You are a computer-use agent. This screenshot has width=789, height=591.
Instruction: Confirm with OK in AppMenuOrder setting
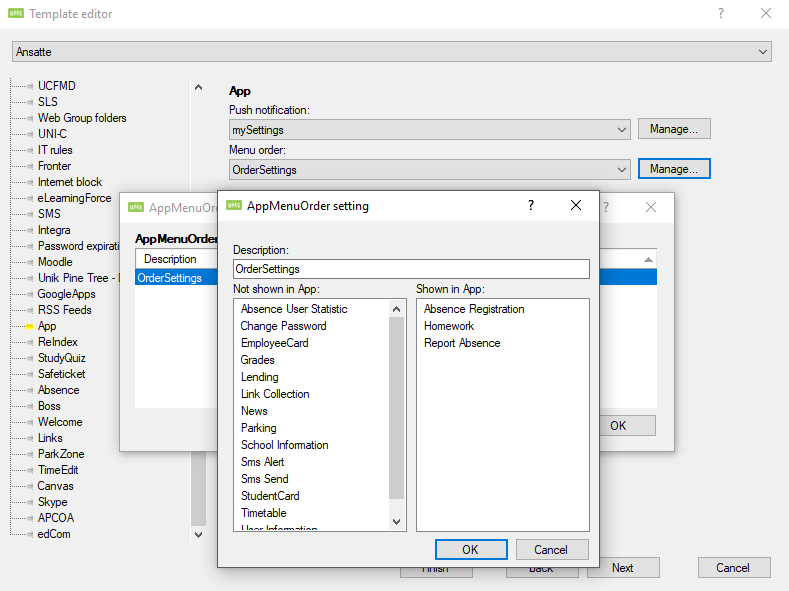470,549
